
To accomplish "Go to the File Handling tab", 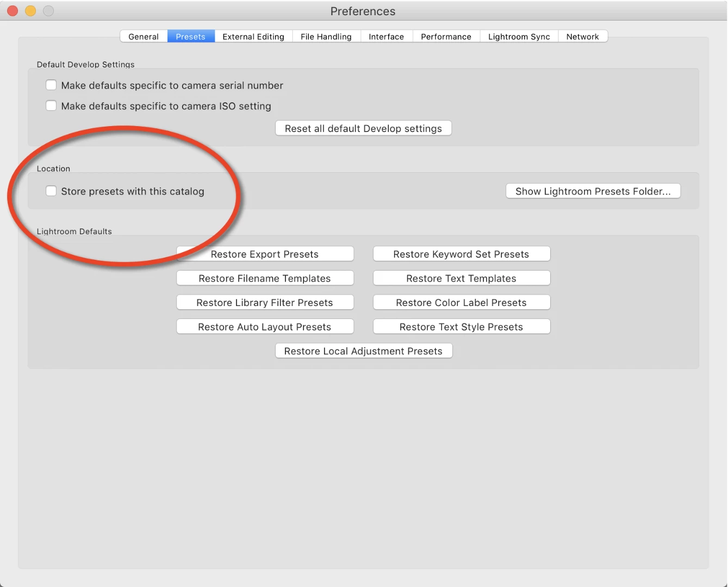I will [326, 36].
